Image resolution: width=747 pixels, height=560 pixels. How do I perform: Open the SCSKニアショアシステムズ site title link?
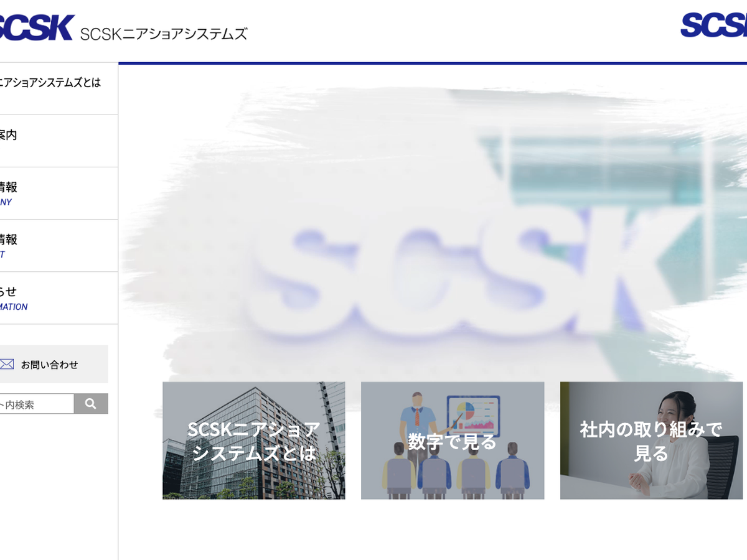coord(164,34)
